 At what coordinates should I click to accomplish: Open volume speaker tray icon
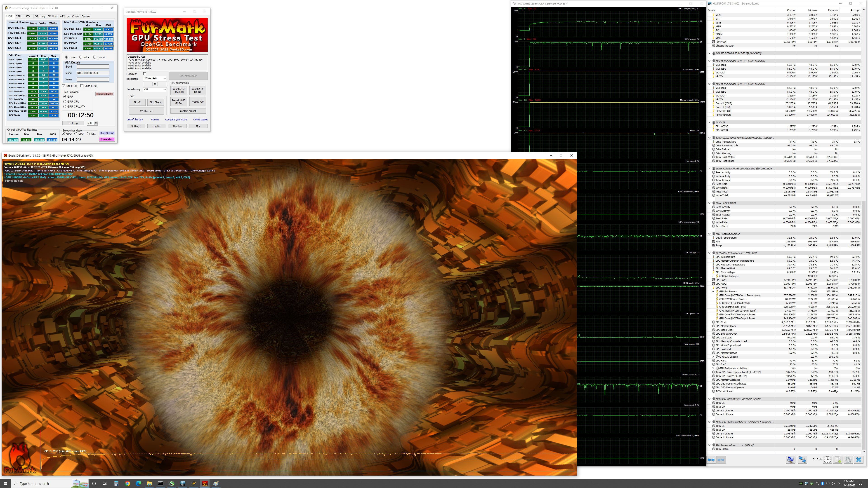833,484
